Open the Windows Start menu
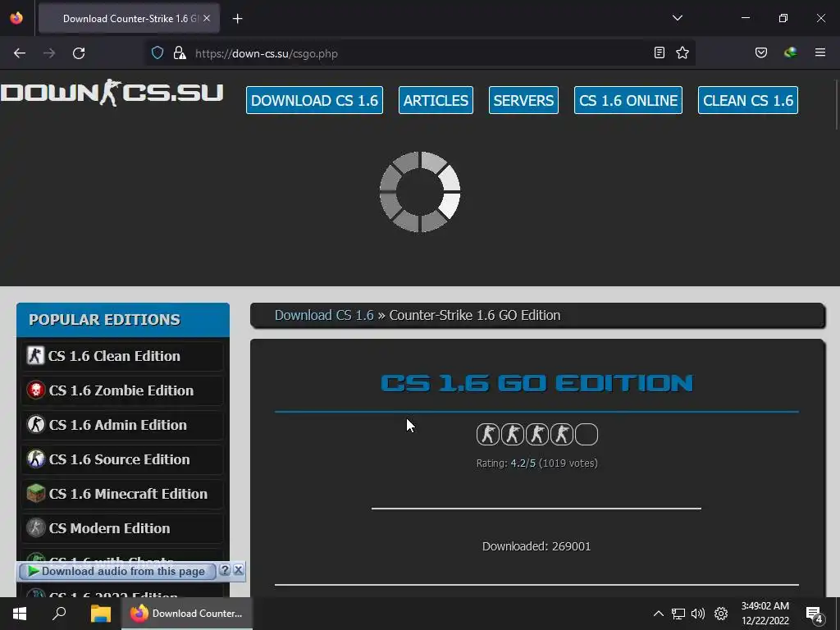Viewport: 840px width, 630px height. [20, 614]
